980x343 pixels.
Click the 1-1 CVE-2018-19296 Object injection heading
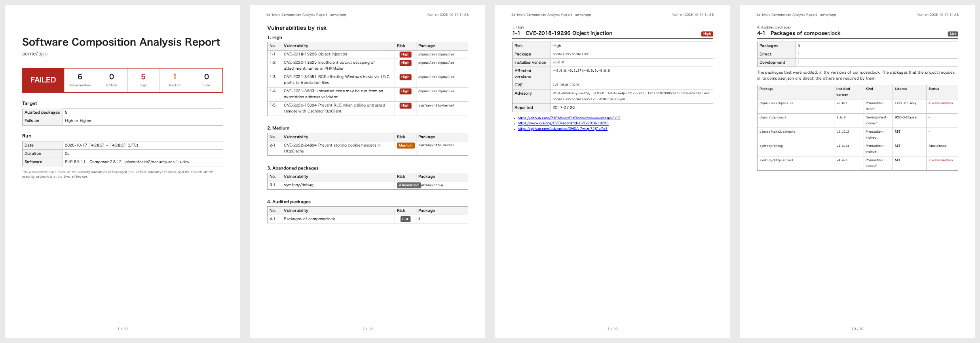tap(562, 33)
